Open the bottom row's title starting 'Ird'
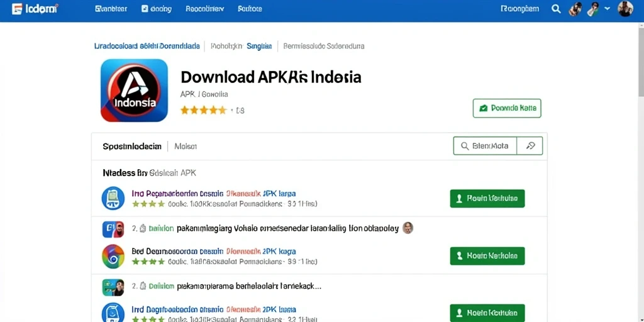 pyautogui.click(x=214, y=309)
